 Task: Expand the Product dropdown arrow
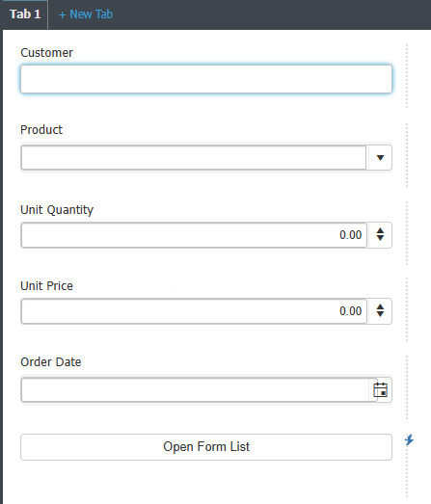(380, 157)
